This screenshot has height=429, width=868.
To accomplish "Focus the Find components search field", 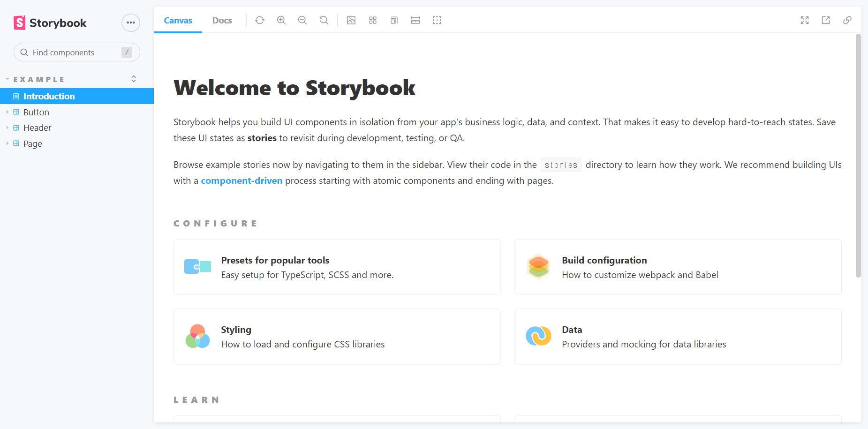I will point(77,52).
